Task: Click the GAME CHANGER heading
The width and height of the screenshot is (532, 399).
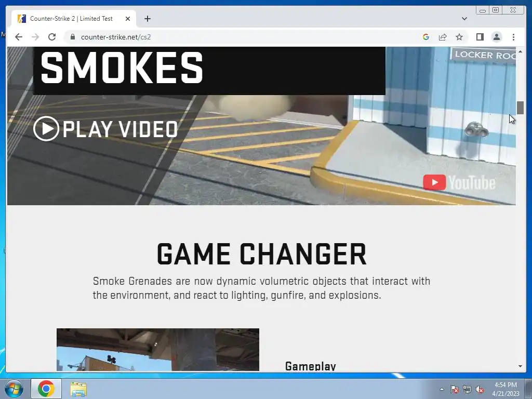Action: point(262,254)
